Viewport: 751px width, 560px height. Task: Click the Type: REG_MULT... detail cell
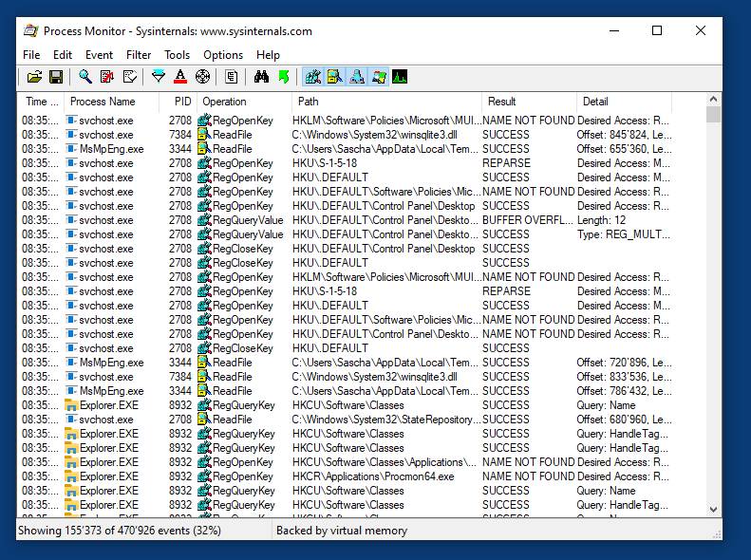(623, 234)
